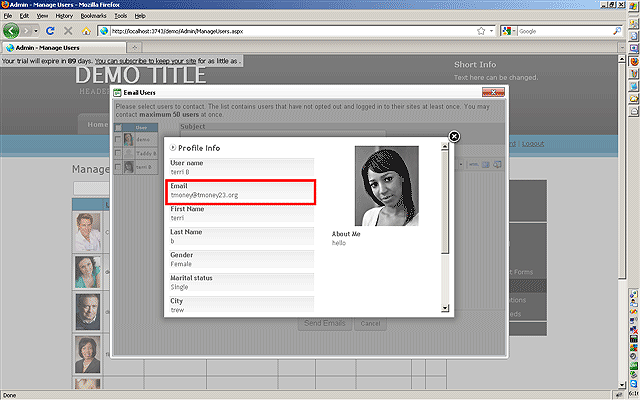The height and width of the screenshot is (400, 640).
Task: Stop page loading with the X icon
Action: pos(67,31)
